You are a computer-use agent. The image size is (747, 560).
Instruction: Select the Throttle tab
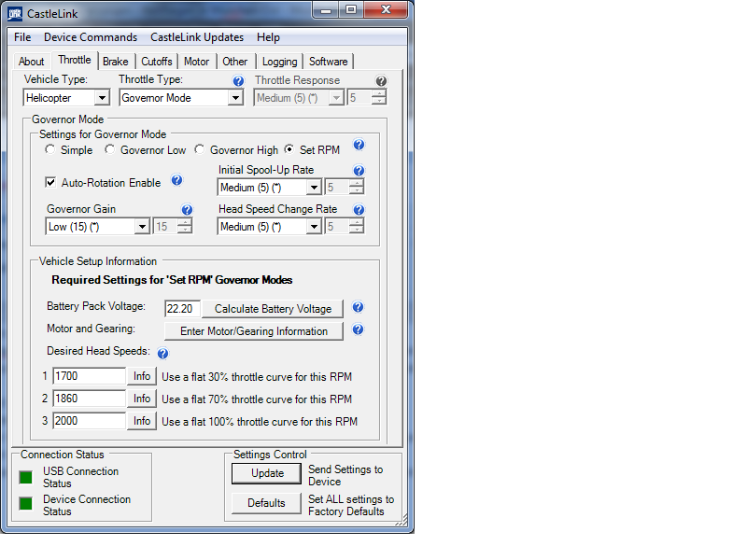pyautogui.click(x=75, y=60)
